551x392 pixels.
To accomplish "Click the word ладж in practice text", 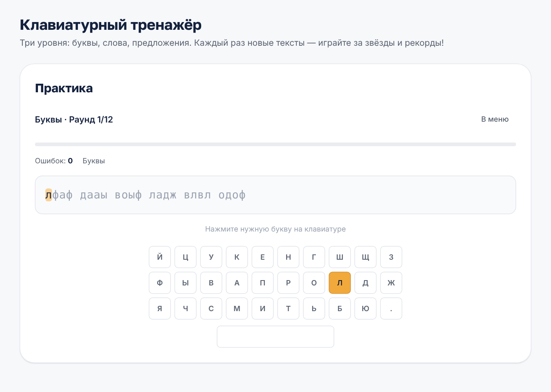I will [163, 195].
